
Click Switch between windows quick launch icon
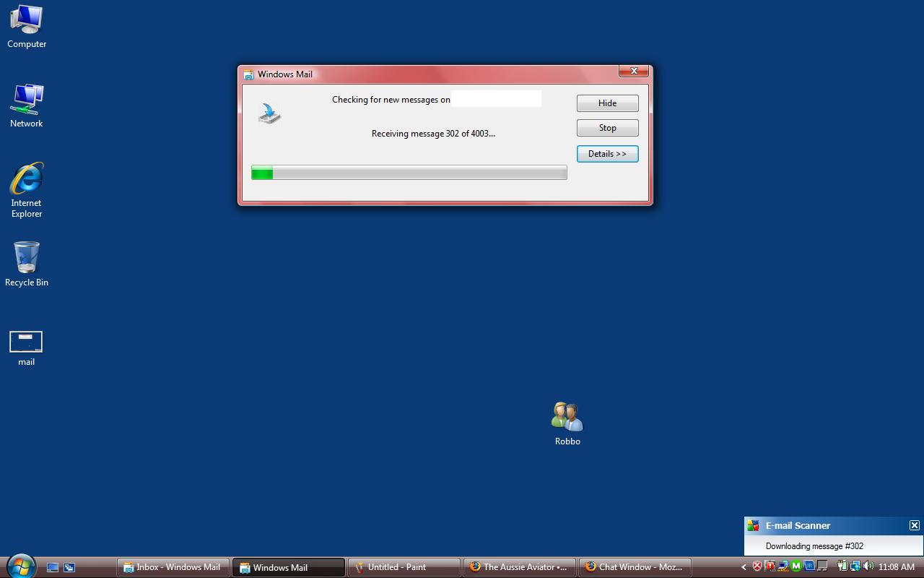[x=69, y=567]
